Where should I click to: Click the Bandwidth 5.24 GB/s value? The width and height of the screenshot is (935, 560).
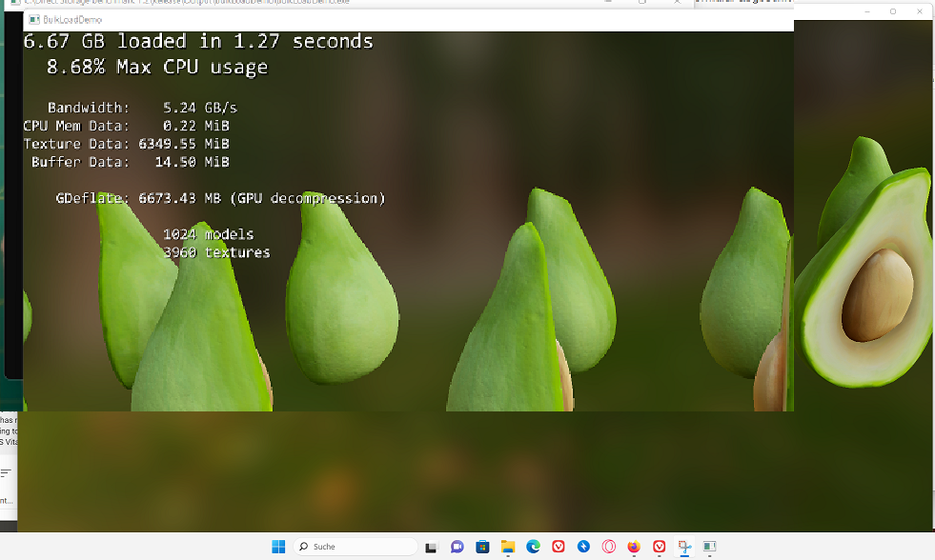pos(200,108)
